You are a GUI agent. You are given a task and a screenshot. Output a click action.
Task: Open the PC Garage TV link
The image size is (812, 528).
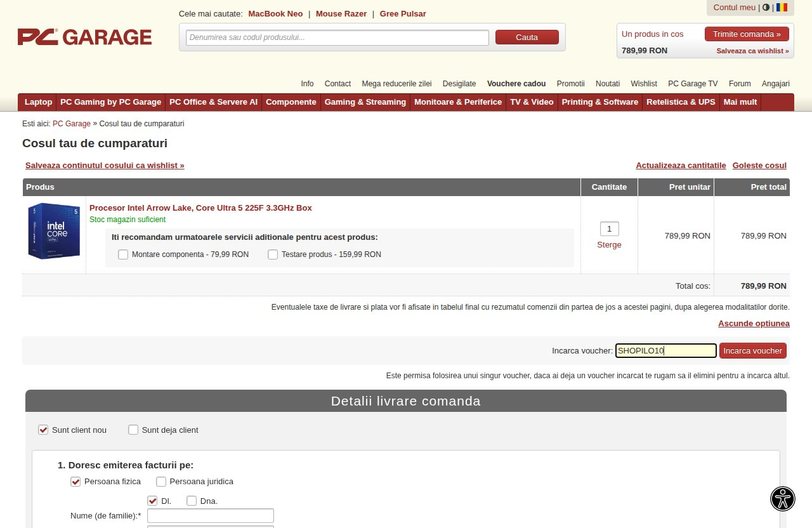[693, 84]
